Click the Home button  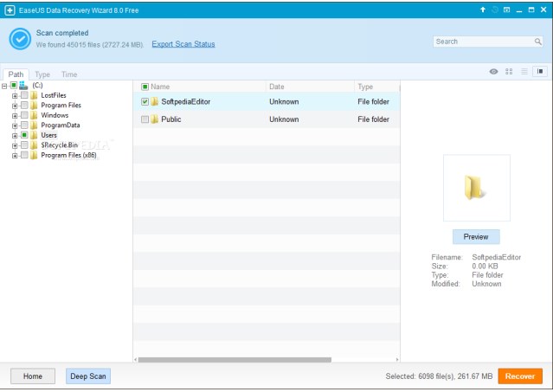coord(33,376)
